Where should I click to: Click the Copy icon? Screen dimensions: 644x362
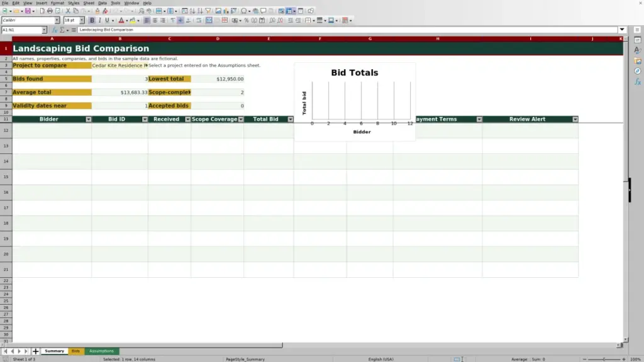coord(75,11)
